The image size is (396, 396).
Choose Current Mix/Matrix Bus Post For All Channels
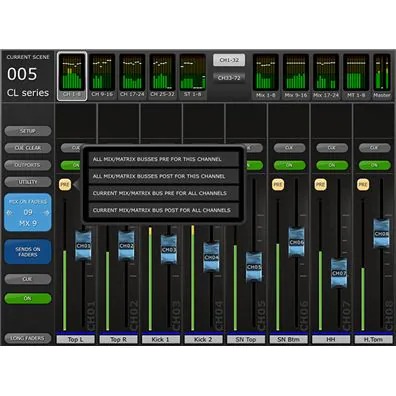pyautogui.click(x=164, y=210)
